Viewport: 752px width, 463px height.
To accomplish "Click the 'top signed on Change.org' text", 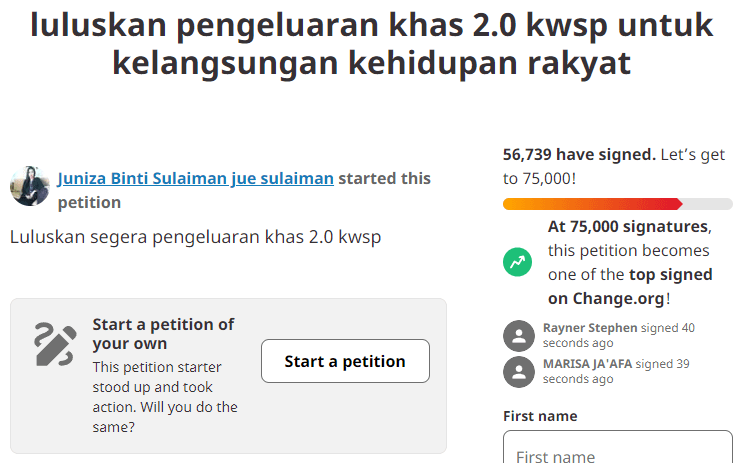I will click(630, 286).
